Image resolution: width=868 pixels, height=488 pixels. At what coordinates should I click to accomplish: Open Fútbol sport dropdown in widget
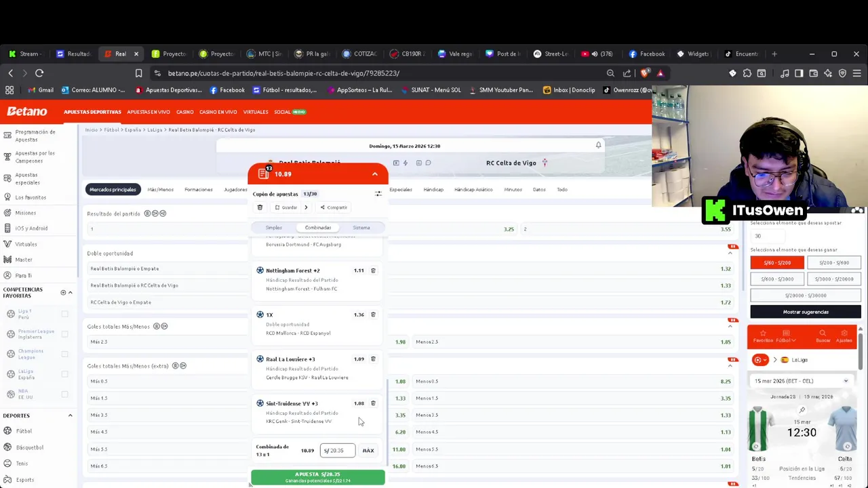[x=786, y=336]
